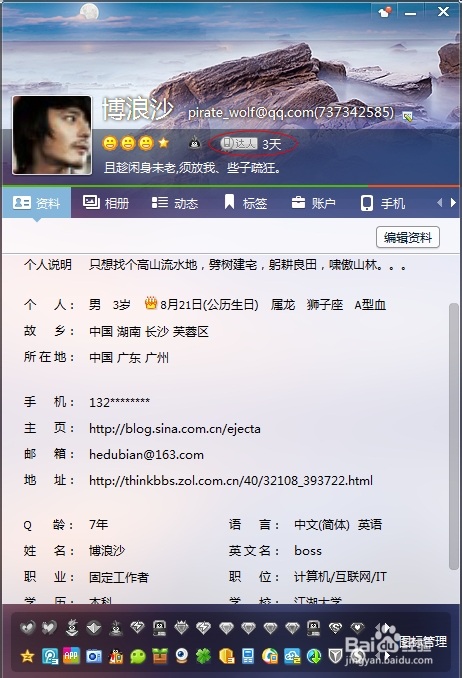The image size is (462, 678).
Task: Open the thinkbbs.zol.com.cn address link
Action: coord(231,480)
